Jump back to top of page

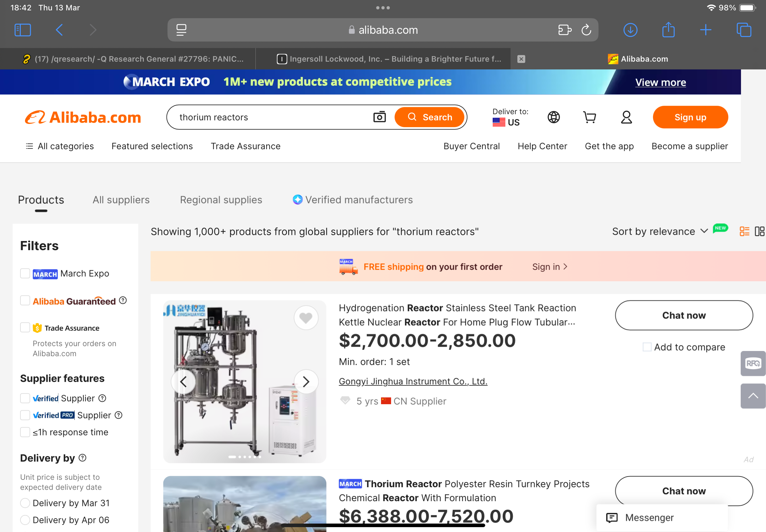[x=753, y=396]
